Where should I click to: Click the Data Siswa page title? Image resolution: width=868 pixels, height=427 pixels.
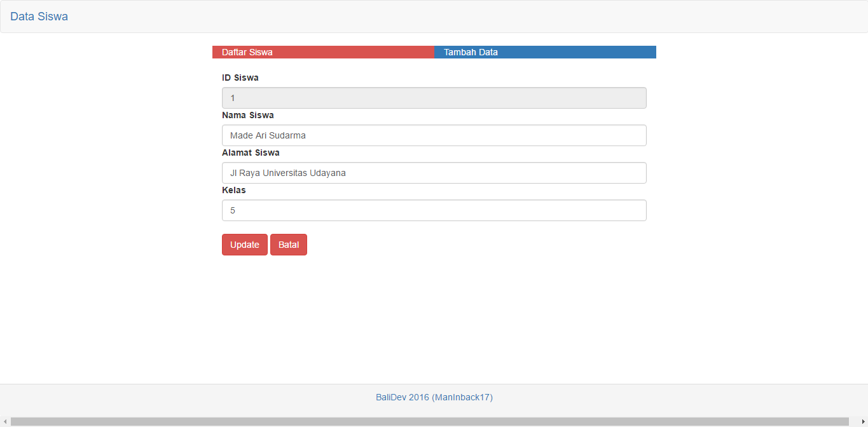[x=39, y=17]
